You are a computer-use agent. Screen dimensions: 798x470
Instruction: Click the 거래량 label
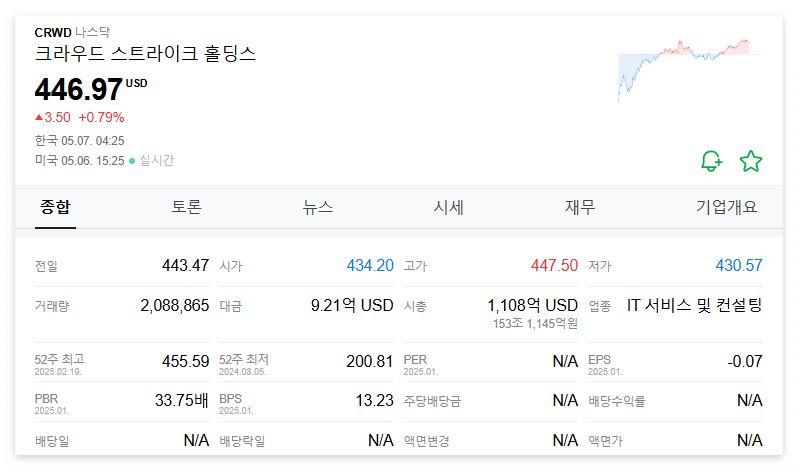tap(52, 306)
